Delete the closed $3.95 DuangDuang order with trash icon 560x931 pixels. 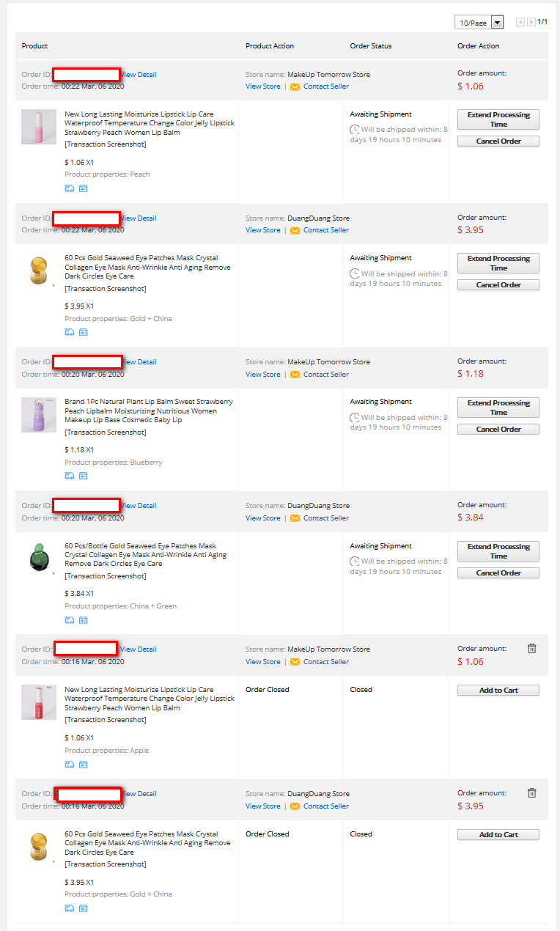pos(532,792)
